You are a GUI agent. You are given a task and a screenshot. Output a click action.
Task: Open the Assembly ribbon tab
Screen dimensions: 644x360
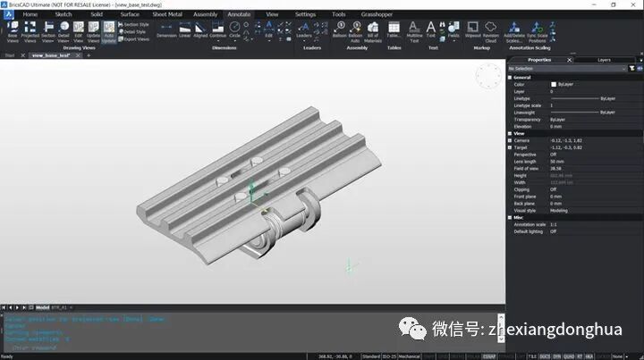[x=205, y=14]
